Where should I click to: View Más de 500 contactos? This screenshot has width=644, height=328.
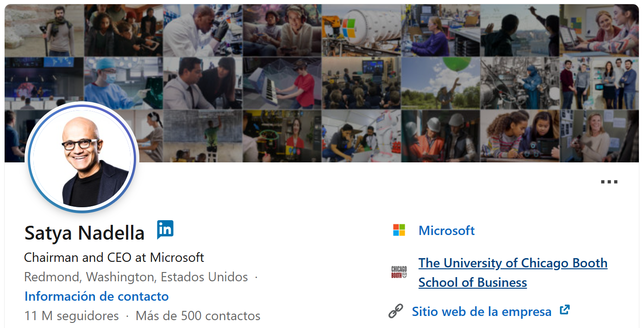pyautogui.click(x=198, y=316)
